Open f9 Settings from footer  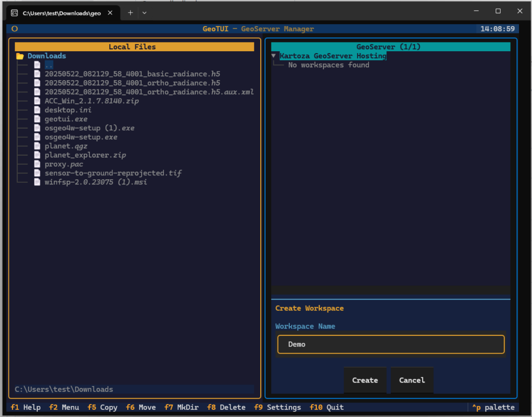click(278, 407)
